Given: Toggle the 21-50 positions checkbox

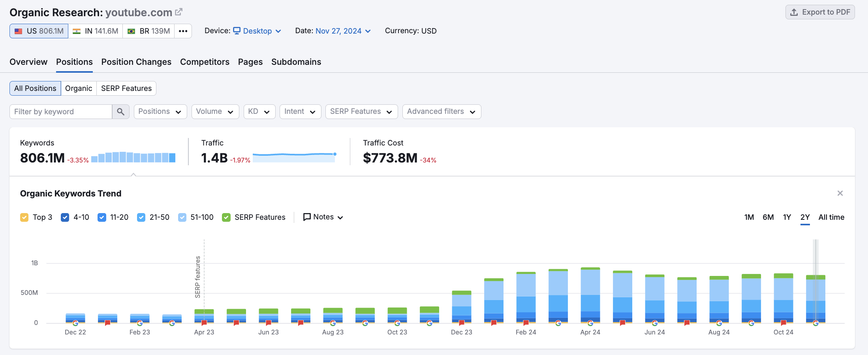Looking at the screenshot, I should 141,217.
